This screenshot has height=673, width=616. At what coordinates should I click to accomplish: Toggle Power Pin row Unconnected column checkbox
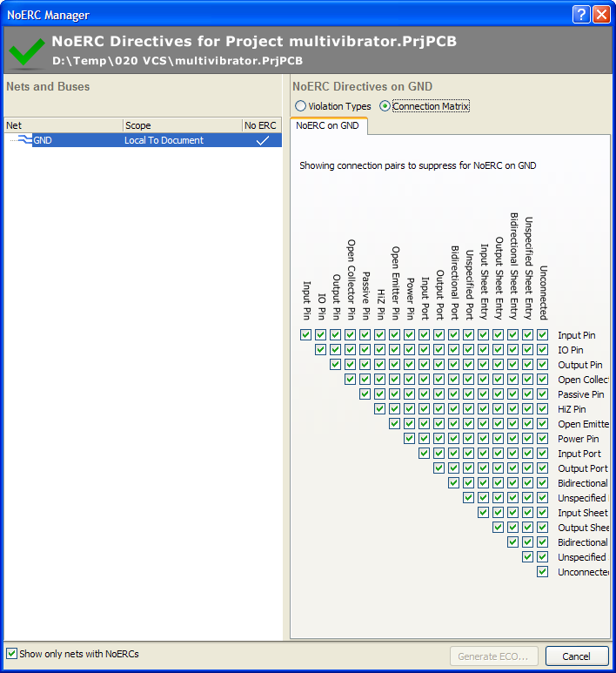542,438
